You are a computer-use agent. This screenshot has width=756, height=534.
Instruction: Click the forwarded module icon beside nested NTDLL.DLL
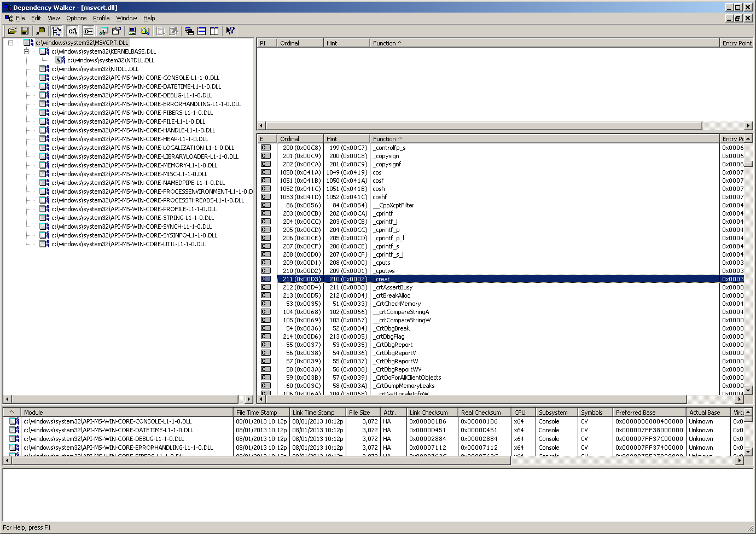point(61,60)
